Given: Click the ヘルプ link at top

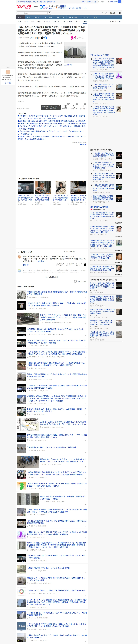Looking at the screenshot, I should pyautogui.click(x=94, y=2).
